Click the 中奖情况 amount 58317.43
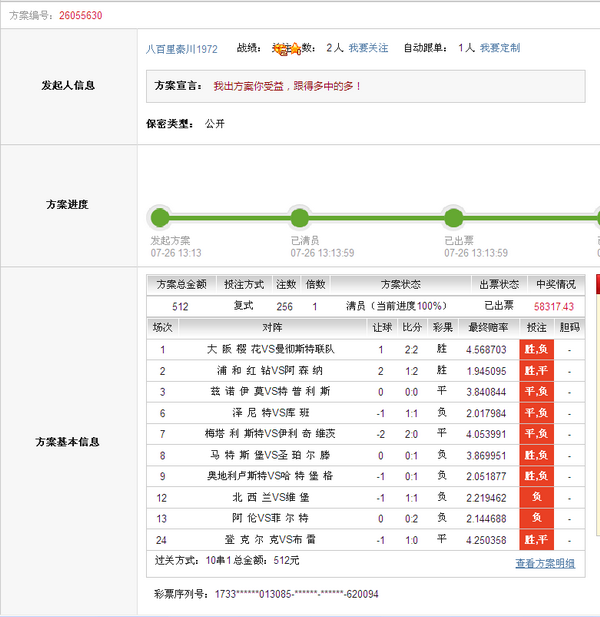Screen dimensions: 600x617 553,306
